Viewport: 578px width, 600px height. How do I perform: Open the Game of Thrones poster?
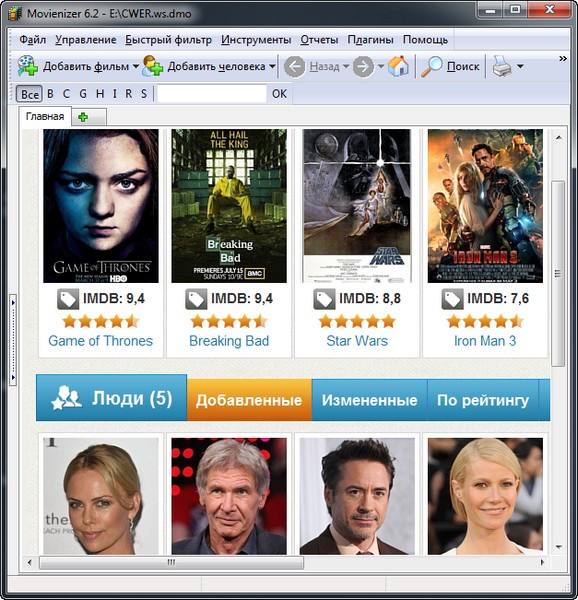pos(101,206)
